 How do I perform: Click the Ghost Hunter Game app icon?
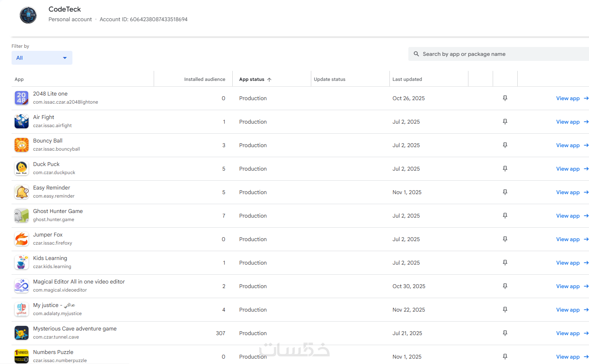(x=22, y=216)
